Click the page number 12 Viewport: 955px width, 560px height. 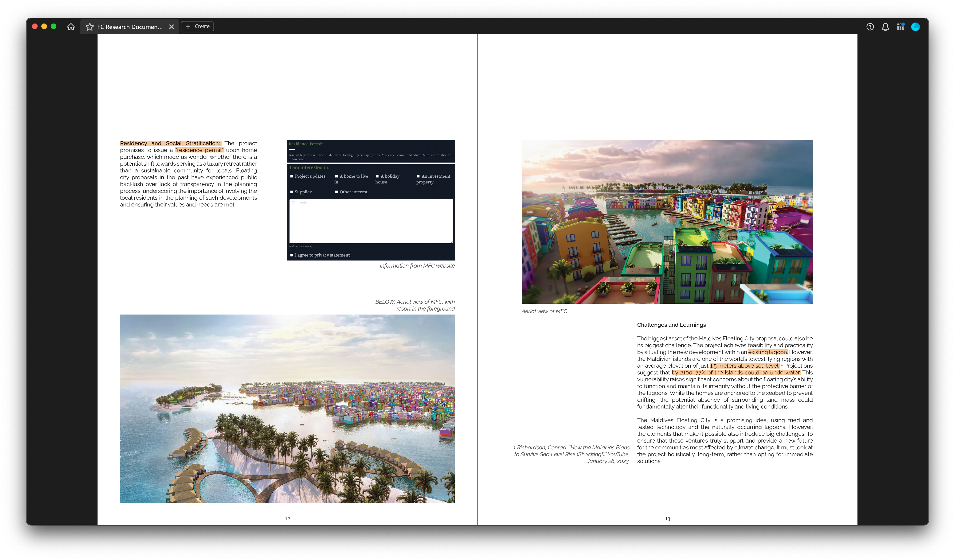(287, 519)
